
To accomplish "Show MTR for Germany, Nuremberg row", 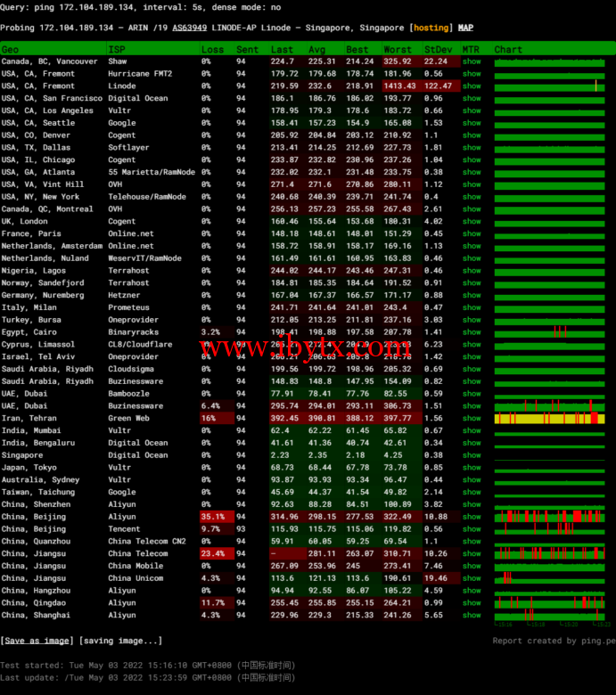I will tap(472, 295).
